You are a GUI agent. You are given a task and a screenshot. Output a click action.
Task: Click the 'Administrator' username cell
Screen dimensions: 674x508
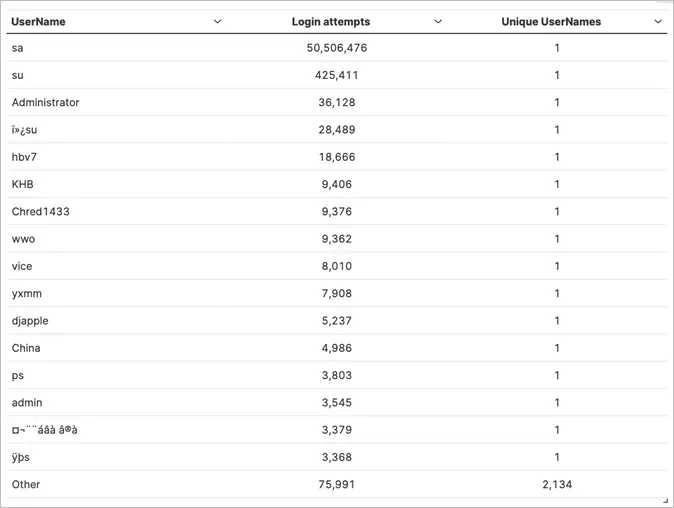(x=46, y=102)
